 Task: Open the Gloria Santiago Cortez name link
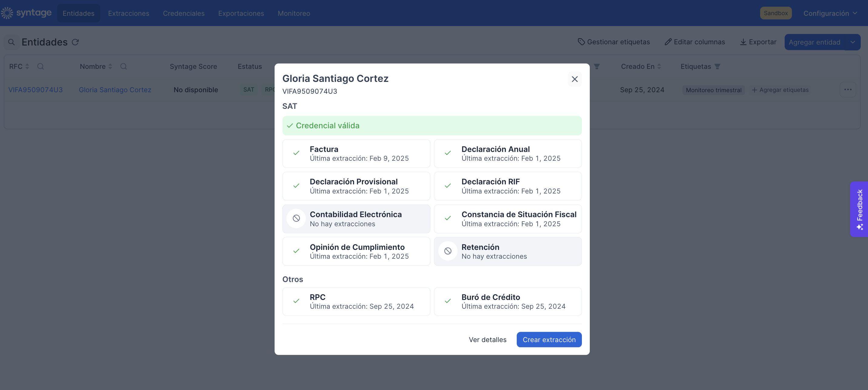[x=115, y=90]
